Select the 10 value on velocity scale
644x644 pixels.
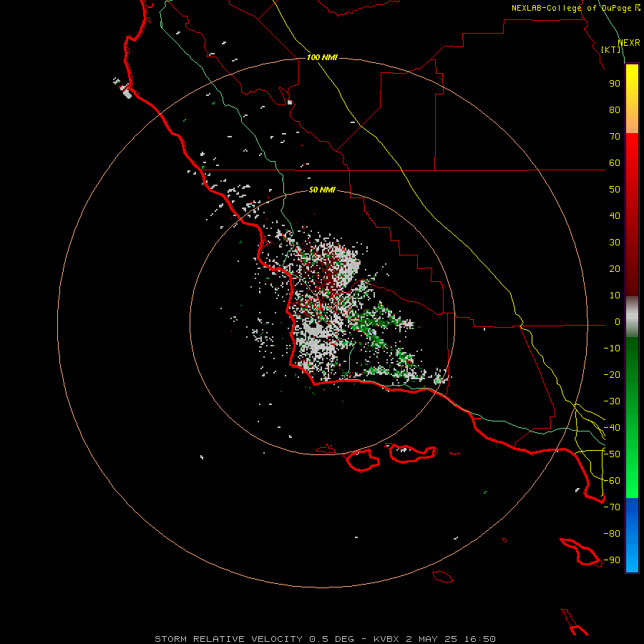(615, 296)
